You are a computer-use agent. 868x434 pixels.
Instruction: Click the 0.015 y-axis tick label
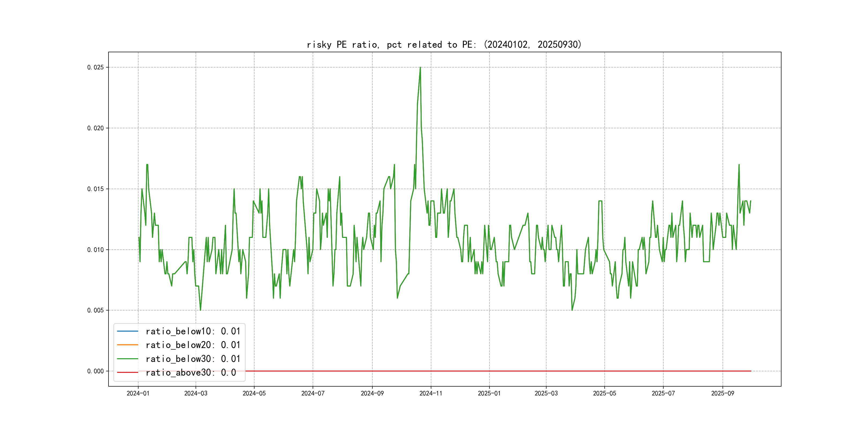[95, 189]
